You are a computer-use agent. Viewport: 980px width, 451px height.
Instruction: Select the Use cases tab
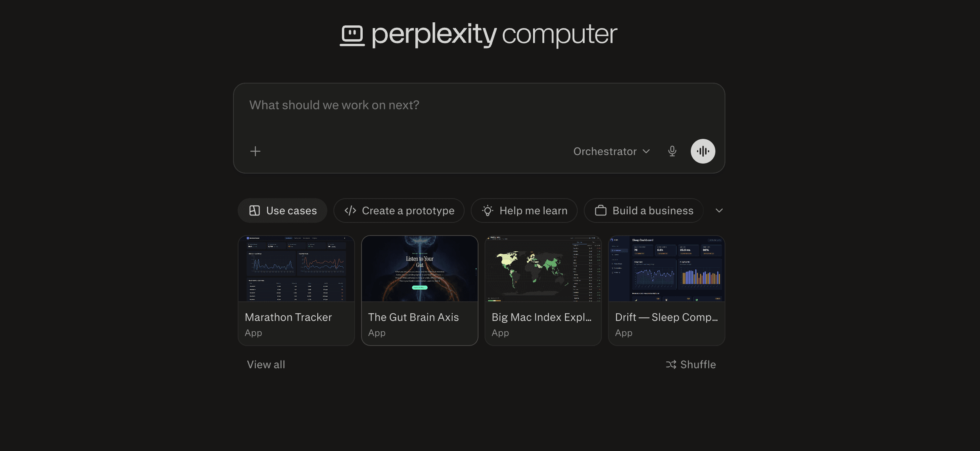click(282, 210)
